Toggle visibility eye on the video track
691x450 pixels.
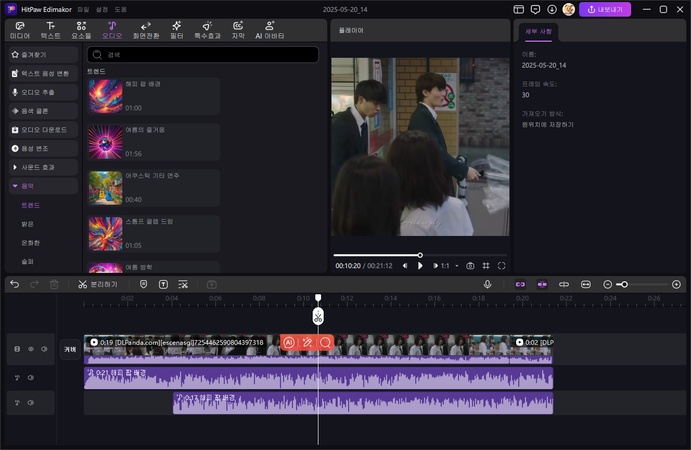pos(30,349)
